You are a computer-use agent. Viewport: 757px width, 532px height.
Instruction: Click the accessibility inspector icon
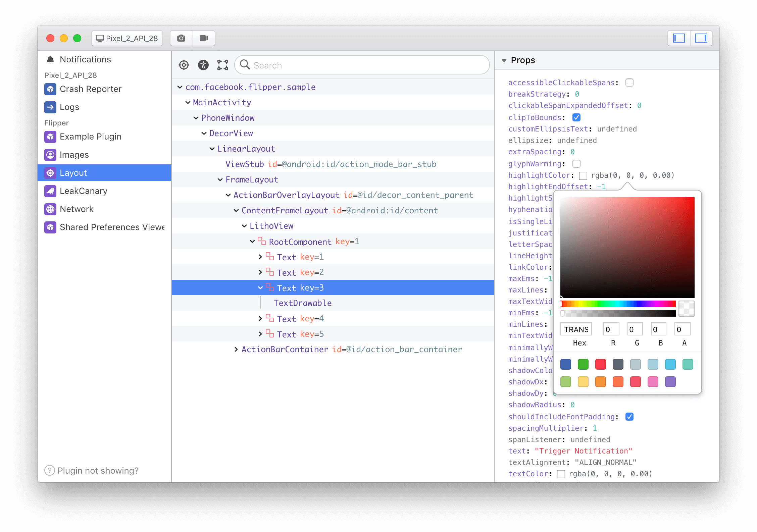point(204,65)
